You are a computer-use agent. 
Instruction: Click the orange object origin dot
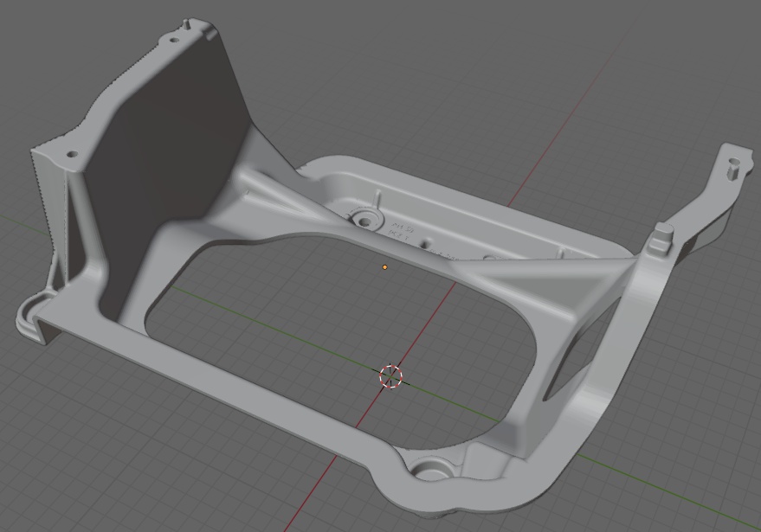[385, 267]
